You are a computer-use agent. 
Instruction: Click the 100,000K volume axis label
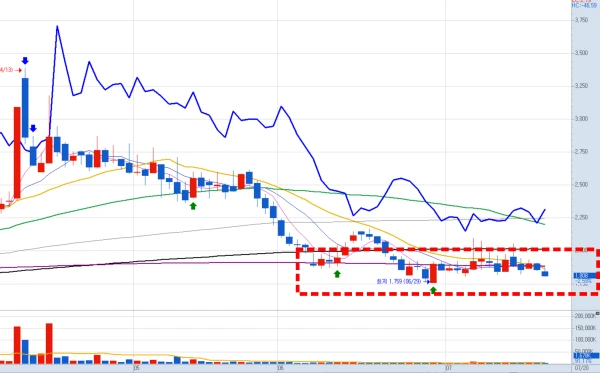585,340
